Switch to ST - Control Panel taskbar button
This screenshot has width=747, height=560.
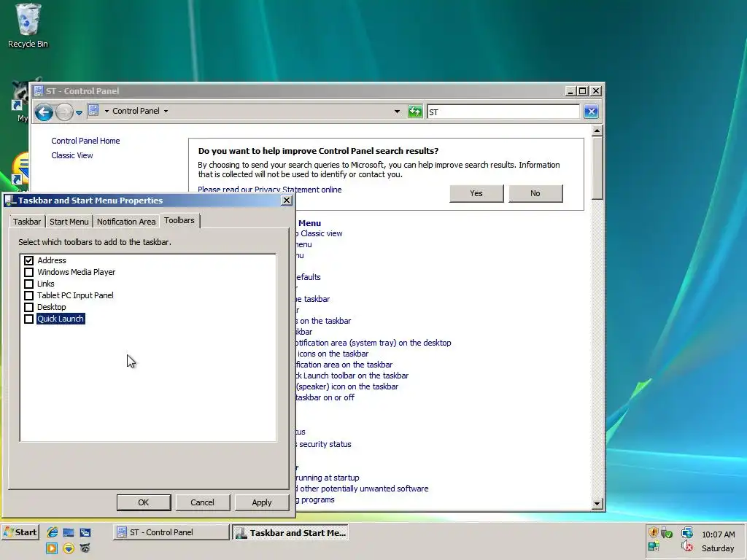point(171,532)
